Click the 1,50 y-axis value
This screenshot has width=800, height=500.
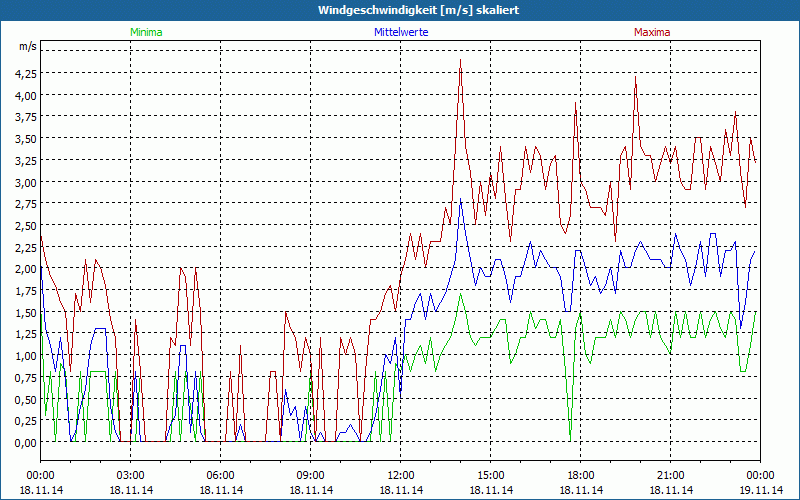click(x=26, y=312)
